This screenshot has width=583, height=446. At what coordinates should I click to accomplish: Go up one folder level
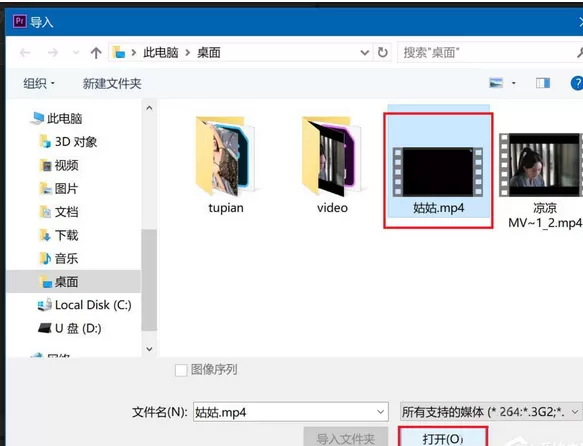click(x=96, y=53)
